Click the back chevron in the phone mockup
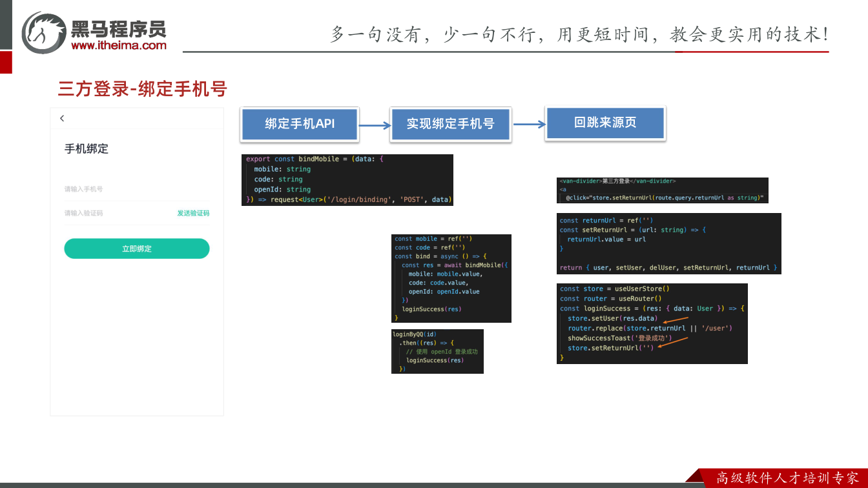 point(62,118)
